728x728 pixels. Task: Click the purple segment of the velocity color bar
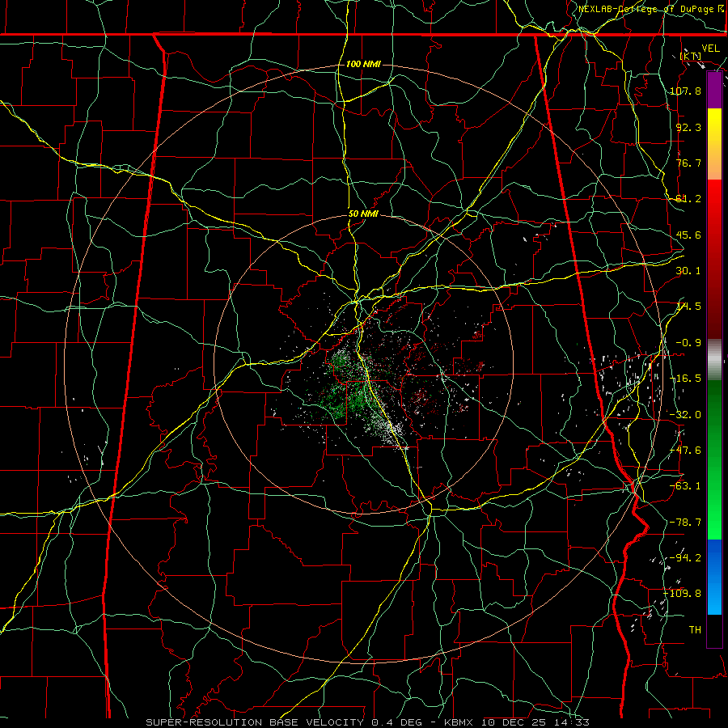tap(714, 91)
